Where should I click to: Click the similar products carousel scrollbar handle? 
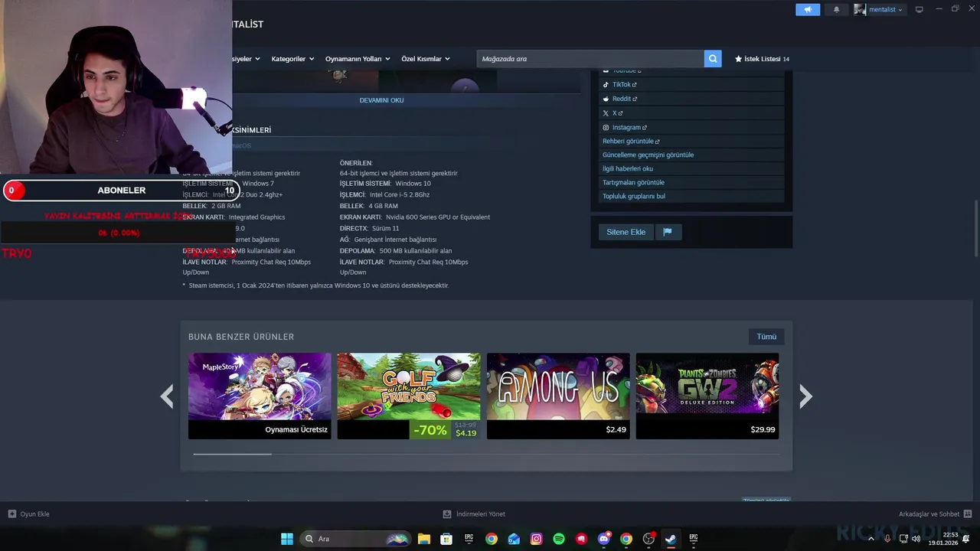(x=232, y=454)
